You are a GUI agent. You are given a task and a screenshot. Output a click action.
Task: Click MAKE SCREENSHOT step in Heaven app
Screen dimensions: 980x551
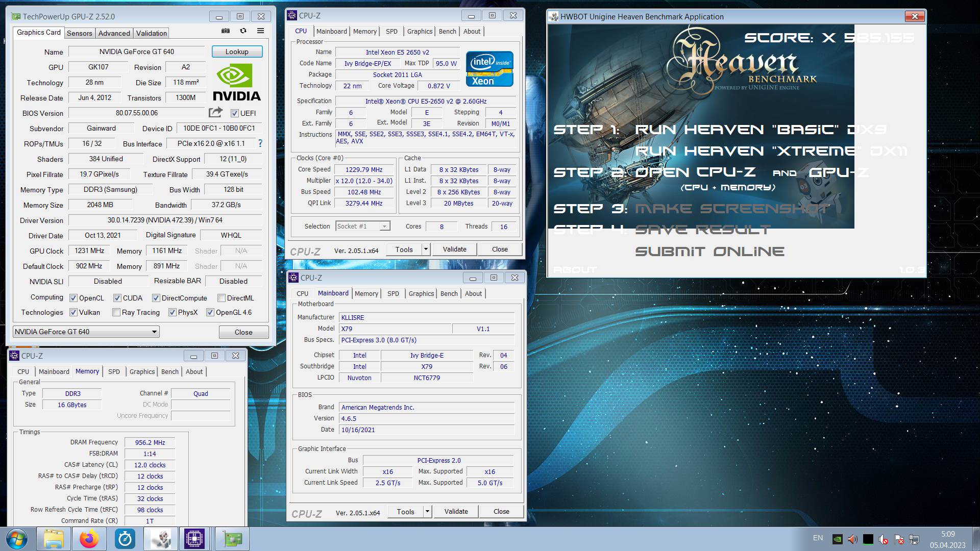pyautogui.click(x=732, y=209)
